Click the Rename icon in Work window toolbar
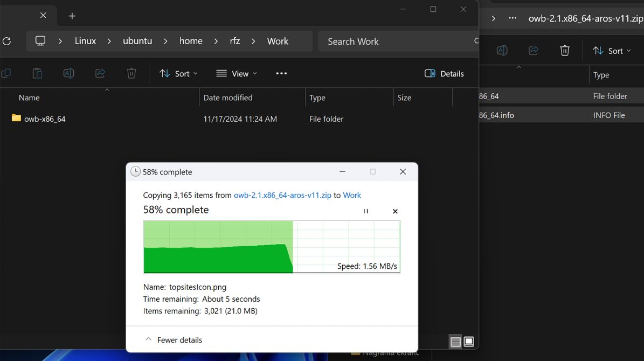Viewport: 644px width, 361px height. coord(68,73)
